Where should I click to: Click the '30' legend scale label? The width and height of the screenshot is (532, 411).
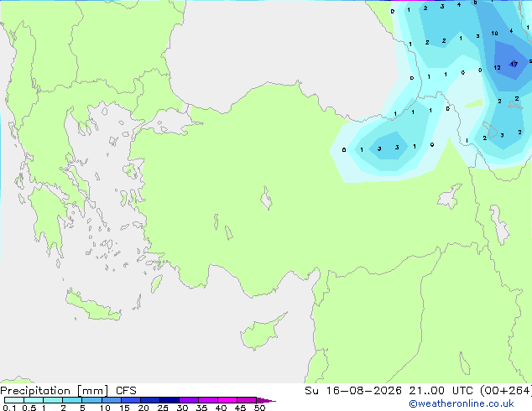coord(182,408)
